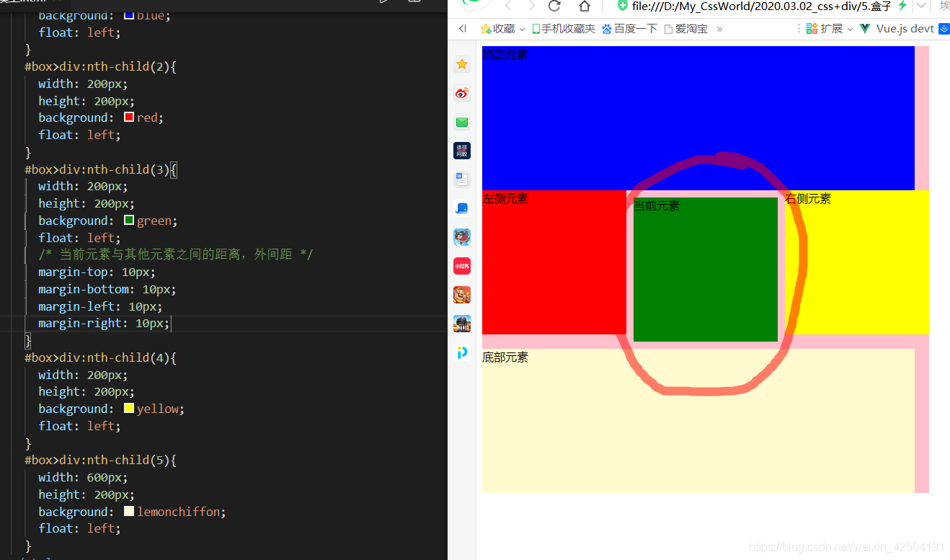This screenshot has width=950, height=560.
Task: Click the lemonchiffon color swatch in code
Action: [x=129, y=512]
